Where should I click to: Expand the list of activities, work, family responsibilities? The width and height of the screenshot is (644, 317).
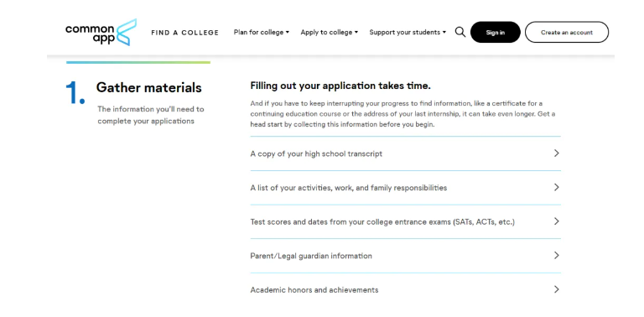[405, 188]
